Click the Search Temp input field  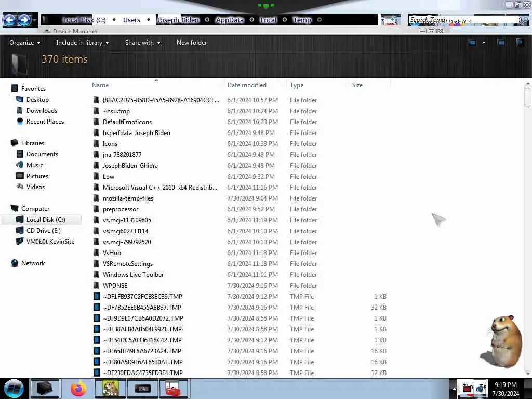(x=463, y=20)
